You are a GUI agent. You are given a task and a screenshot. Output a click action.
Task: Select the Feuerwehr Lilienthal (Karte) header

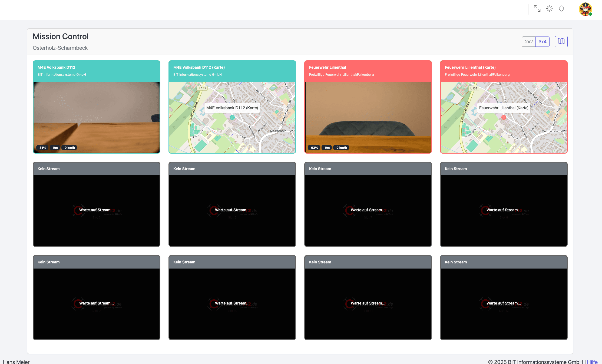504,71
